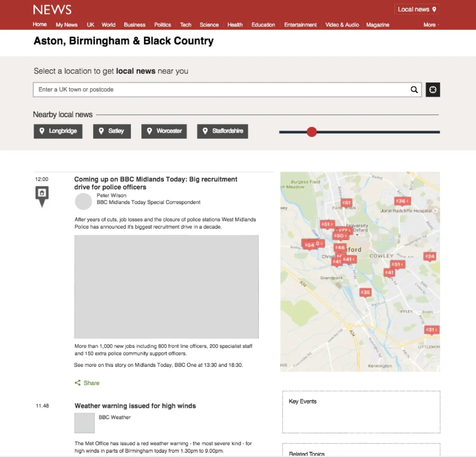The width and height of the screenshot is (476, 457).
Task: Click the timeline pin icon under 12:00
Action: pyautogui.click(x=42, y=196)
